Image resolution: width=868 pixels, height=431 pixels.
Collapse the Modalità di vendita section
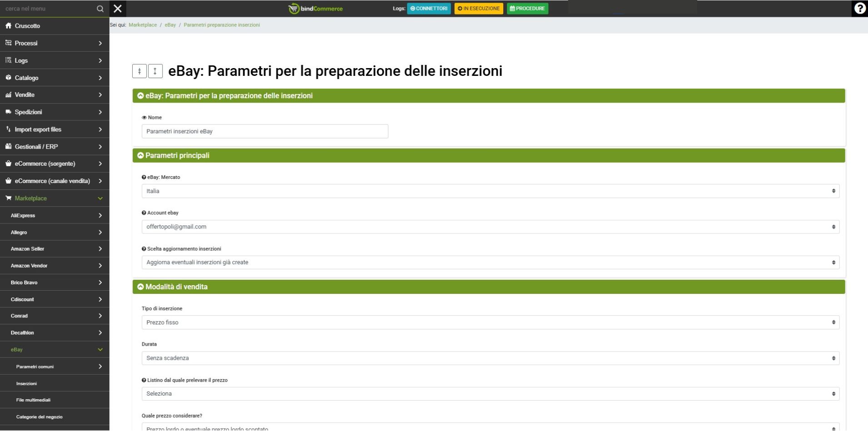coord(141,287)
